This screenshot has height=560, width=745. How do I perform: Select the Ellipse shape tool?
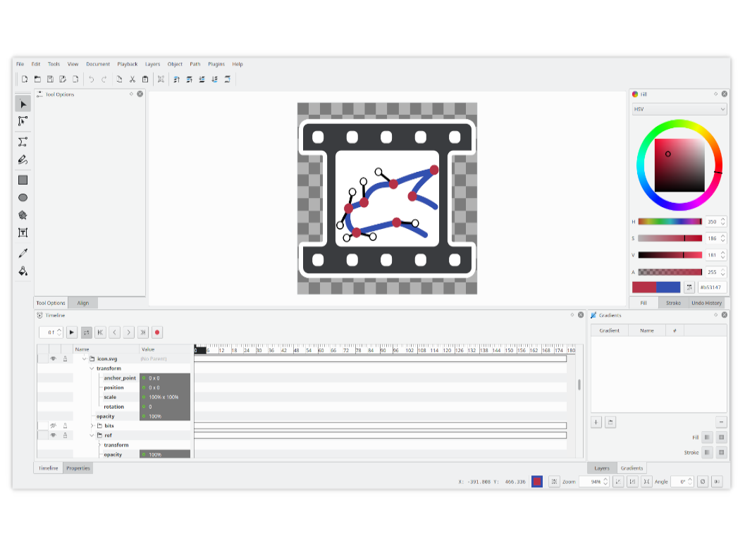[23, 198]
